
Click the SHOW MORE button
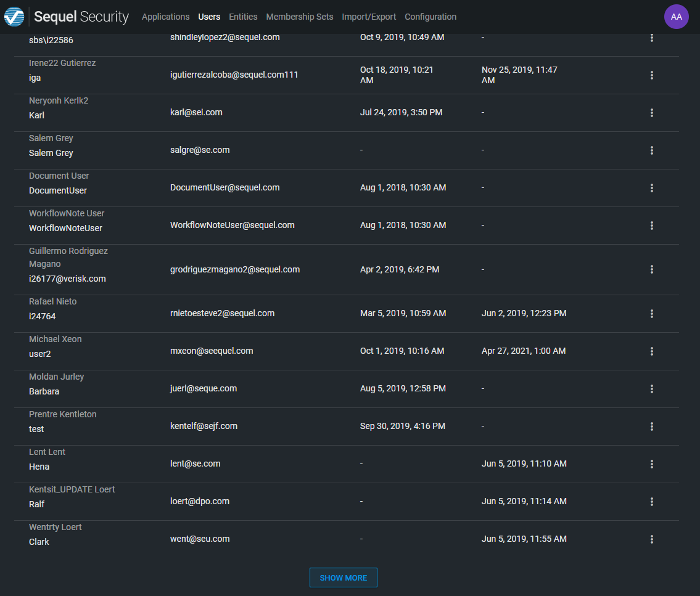pyautogui.click(x=344, y=578)
